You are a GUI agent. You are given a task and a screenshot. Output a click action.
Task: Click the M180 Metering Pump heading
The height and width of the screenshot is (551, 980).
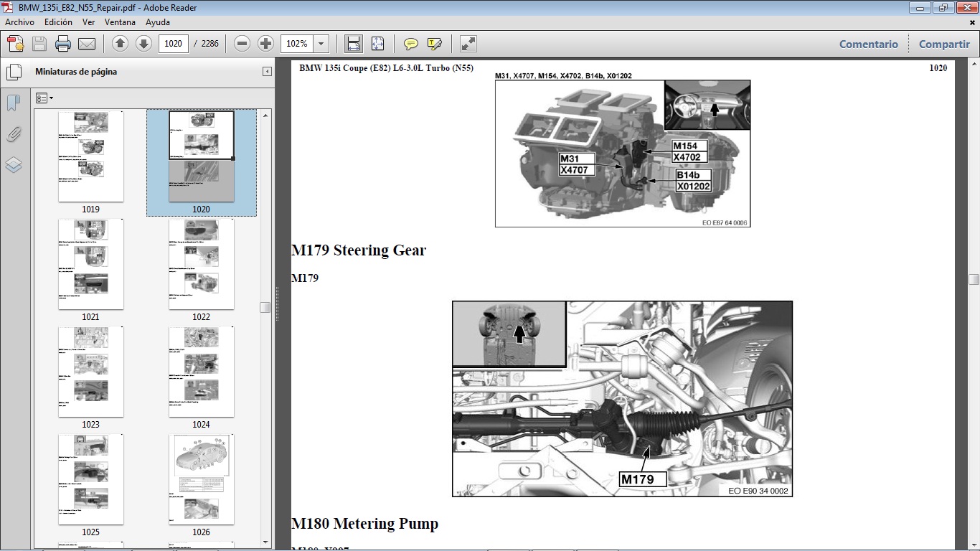(x=364, y=524)
